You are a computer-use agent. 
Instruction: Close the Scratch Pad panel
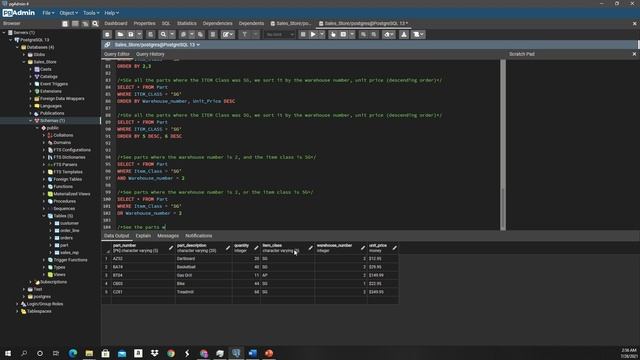(x=634, y=54)
